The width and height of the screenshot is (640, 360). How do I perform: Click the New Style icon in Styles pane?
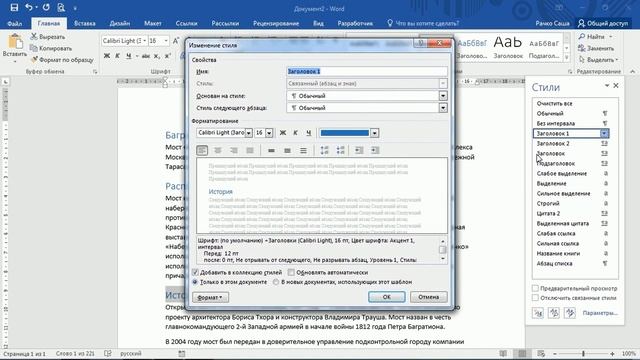click(x=538, y=313)
